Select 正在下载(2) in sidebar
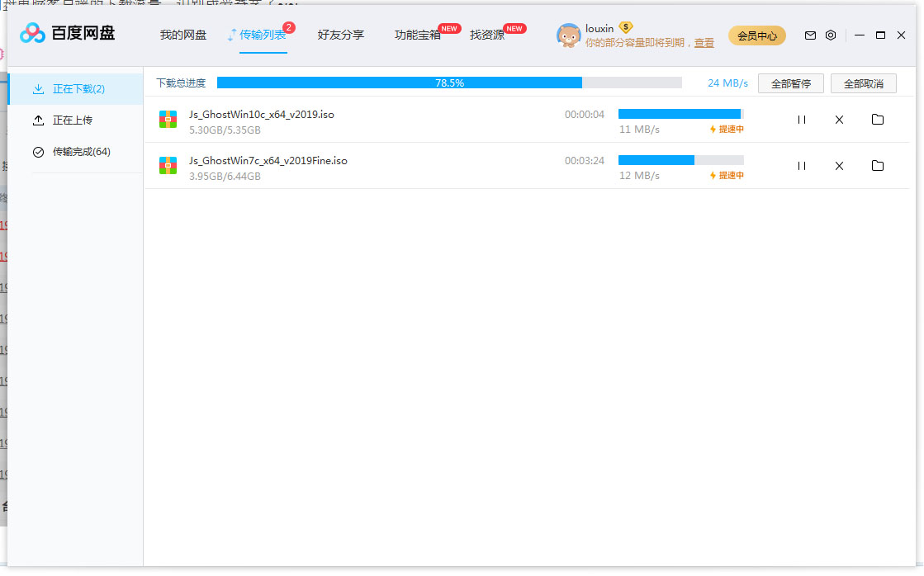 point(75,89)
